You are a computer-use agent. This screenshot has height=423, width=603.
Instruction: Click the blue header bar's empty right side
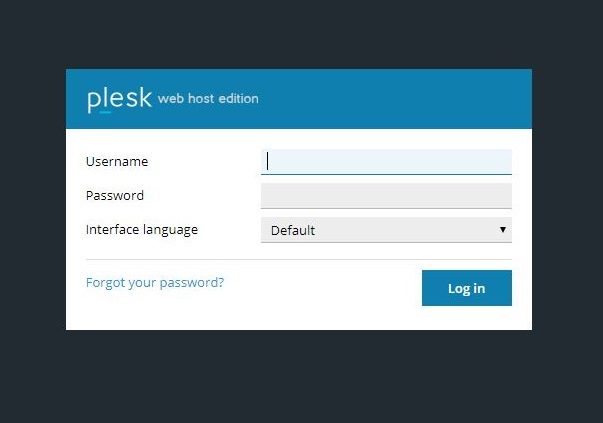tap(420, 99)
